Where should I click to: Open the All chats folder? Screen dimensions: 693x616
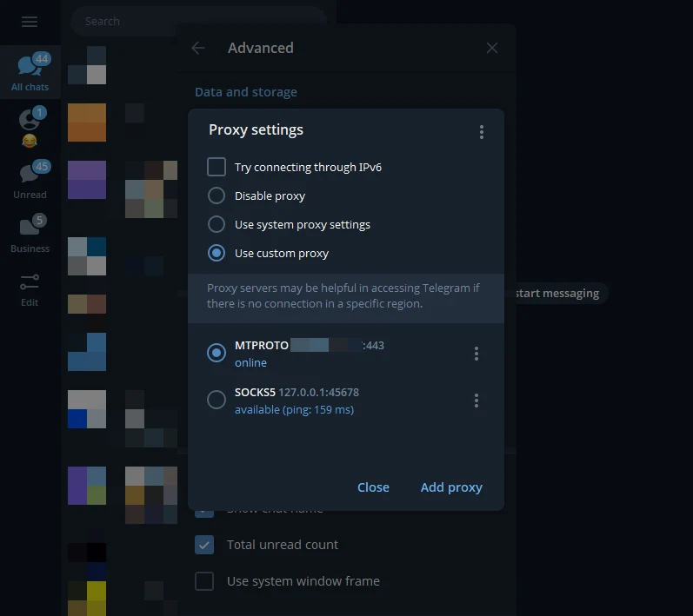tap(30, 72)
